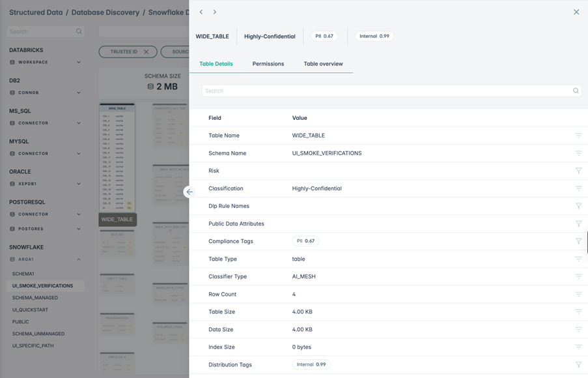Viewport: 588px width, 378px height.
Task: Click the magnifier icon in the details search bar
Action: [576, 91]
